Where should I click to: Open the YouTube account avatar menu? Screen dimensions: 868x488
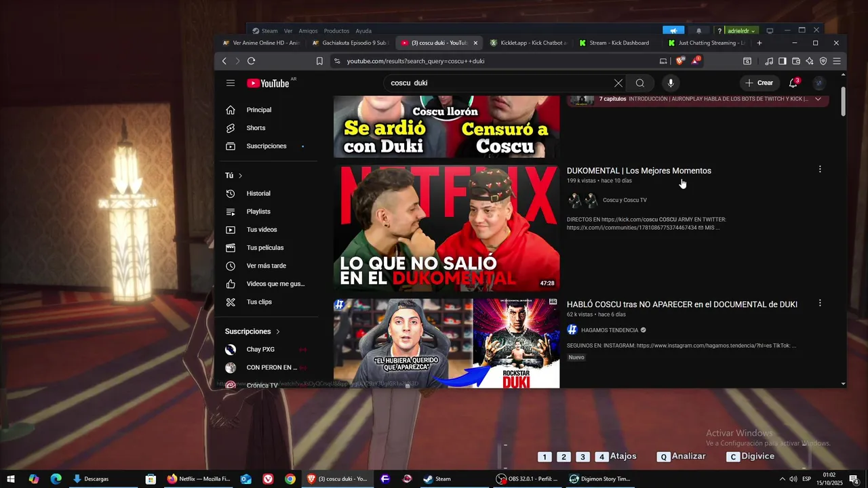click(x=819, y=83)
